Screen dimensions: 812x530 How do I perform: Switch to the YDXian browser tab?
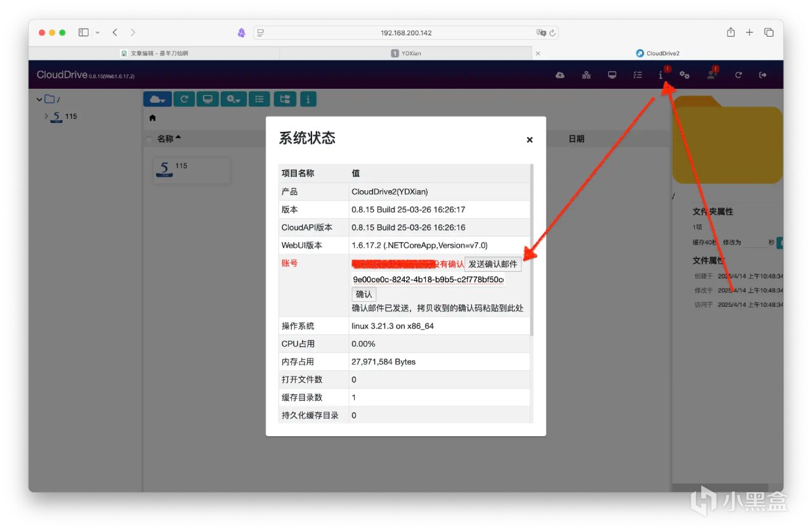click(x=406, y=53)
